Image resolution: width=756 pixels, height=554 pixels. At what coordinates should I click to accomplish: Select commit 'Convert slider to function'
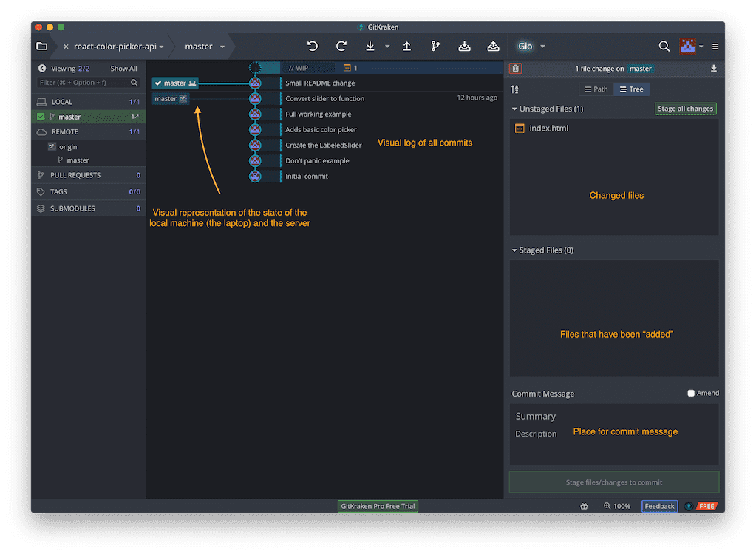pyautogui.click(x=324, y=98)
